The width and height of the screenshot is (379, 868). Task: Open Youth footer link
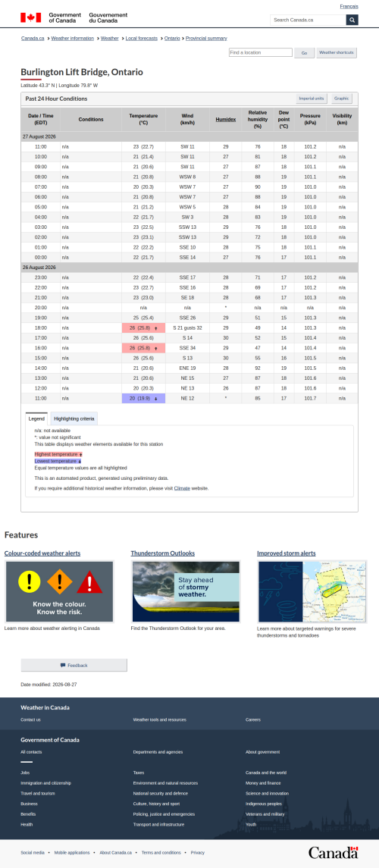pos(251,824)
